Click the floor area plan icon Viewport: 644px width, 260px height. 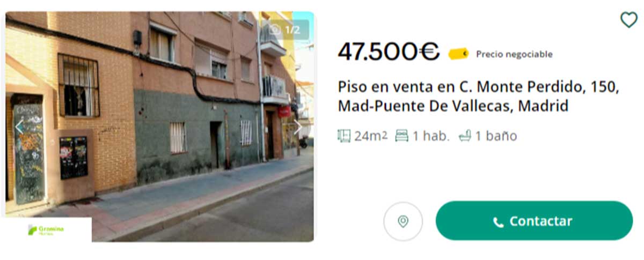344,136
